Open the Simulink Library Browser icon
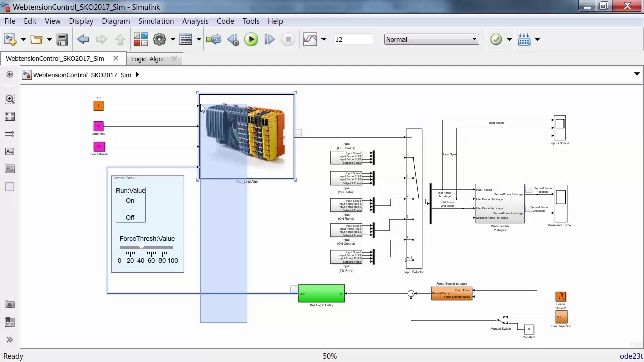The image size is (644, 362). pos(141,39)
